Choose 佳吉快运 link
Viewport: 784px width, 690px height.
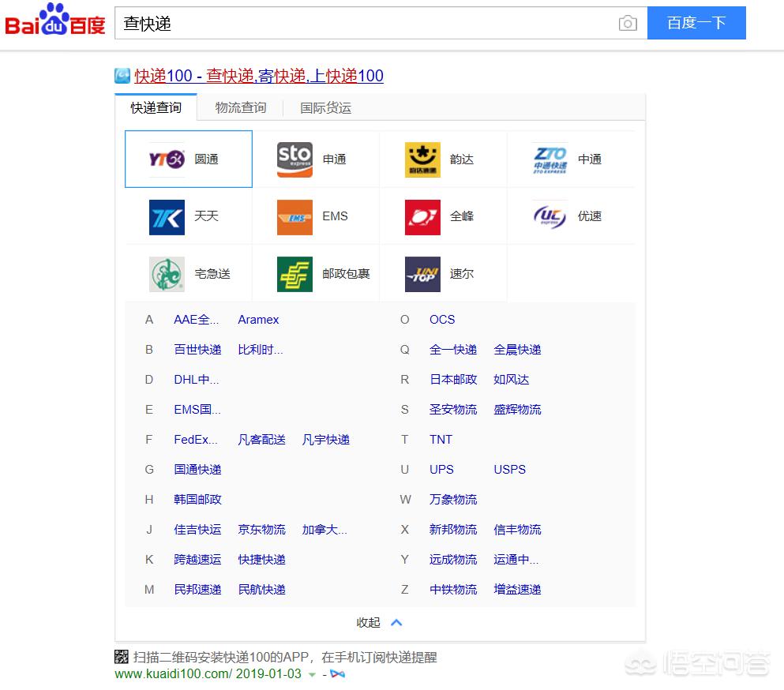pos(197,530)
